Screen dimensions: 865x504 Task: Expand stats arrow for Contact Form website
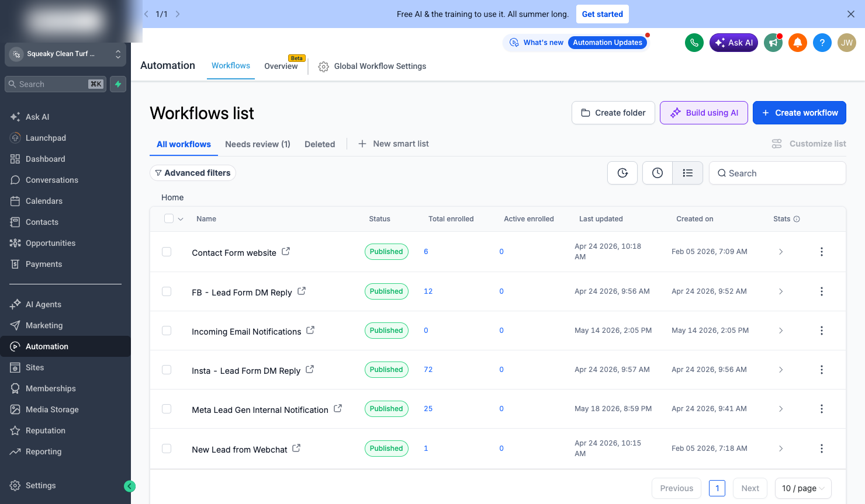pyautogui.click(x=781, y=252)
